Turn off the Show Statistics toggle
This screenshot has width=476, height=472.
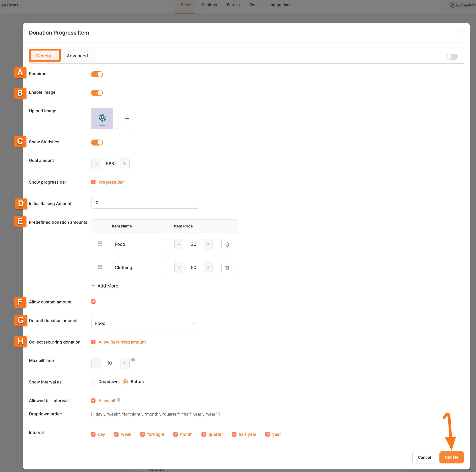97,142
